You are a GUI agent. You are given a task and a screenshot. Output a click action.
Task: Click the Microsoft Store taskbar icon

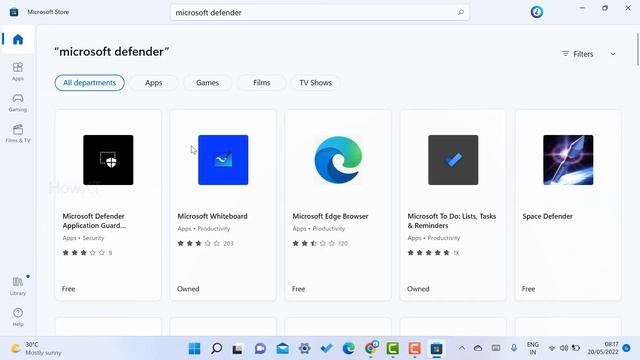click(436, 349)
